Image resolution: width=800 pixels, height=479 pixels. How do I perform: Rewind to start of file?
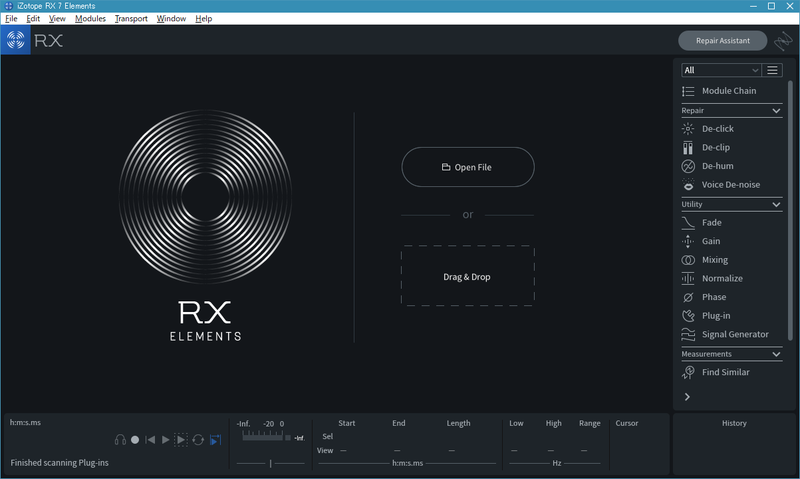click(150, 440)
